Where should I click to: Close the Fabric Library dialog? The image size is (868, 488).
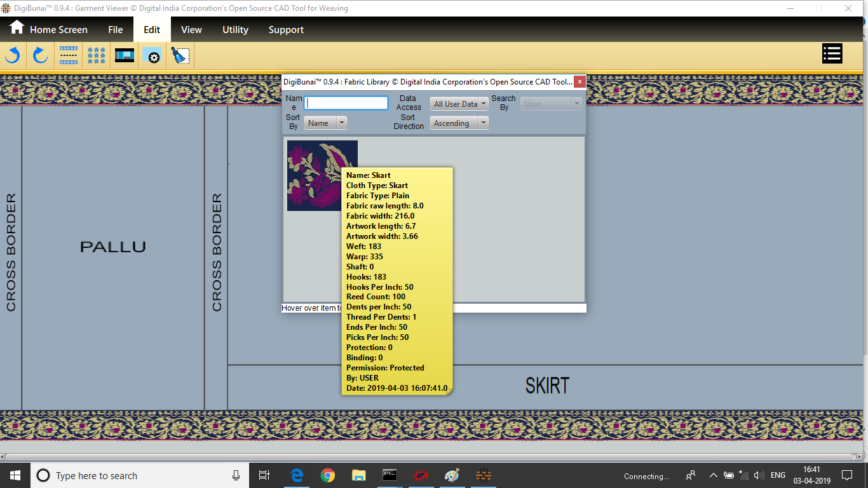click(x=580, y=82)
